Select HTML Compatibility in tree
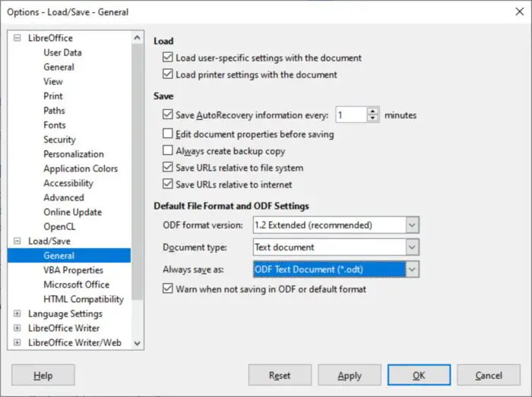The image size is (532, 397). [x=84, y=299]
